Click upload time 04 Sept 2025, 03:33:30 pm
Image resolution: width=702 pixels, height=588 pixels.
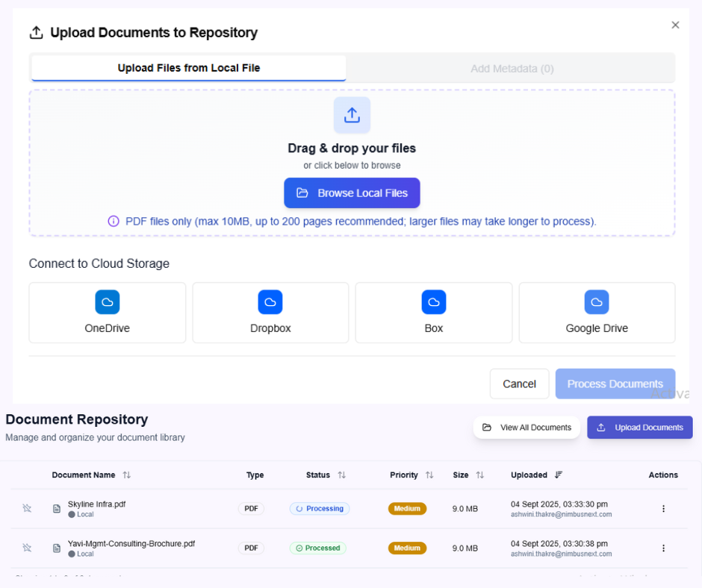(x=559, y=504)
